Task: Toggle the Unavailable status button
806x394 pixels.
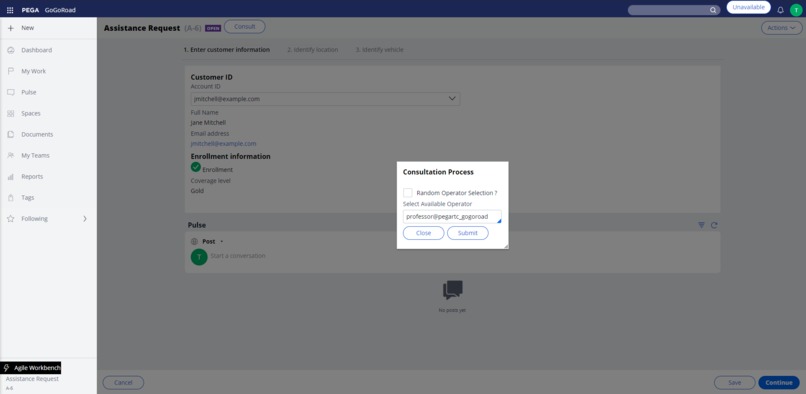Action: click(x=748, y=8)
